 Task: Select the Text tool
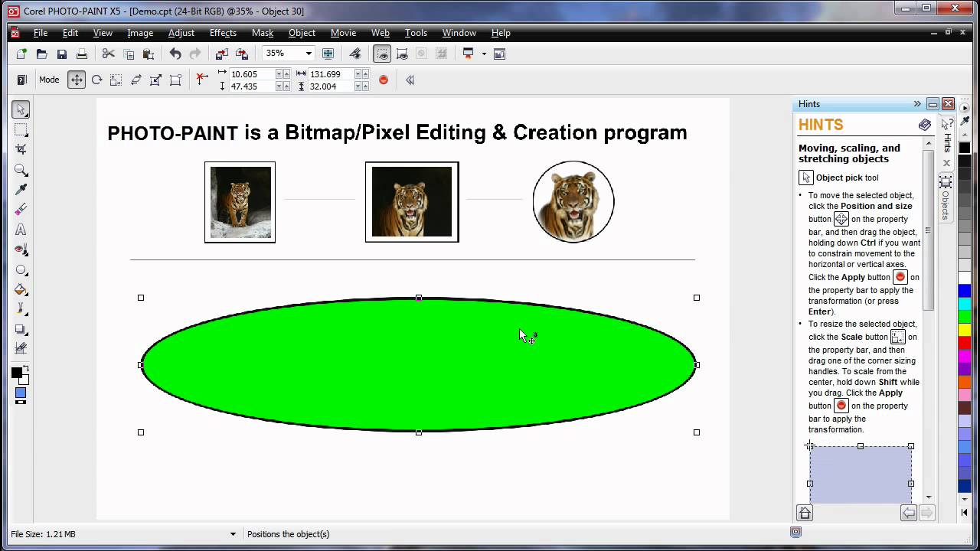(21, 230)
